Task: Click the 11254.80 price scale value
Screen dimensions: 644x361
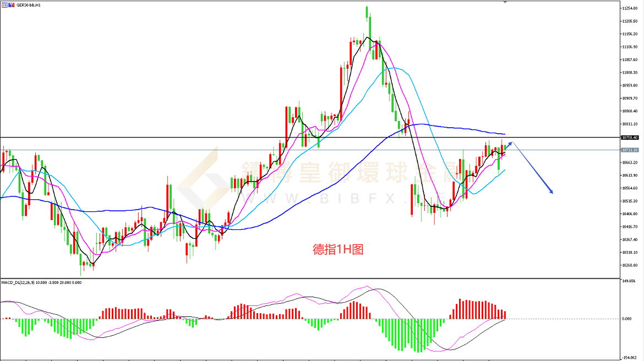Action: [630, 8]
